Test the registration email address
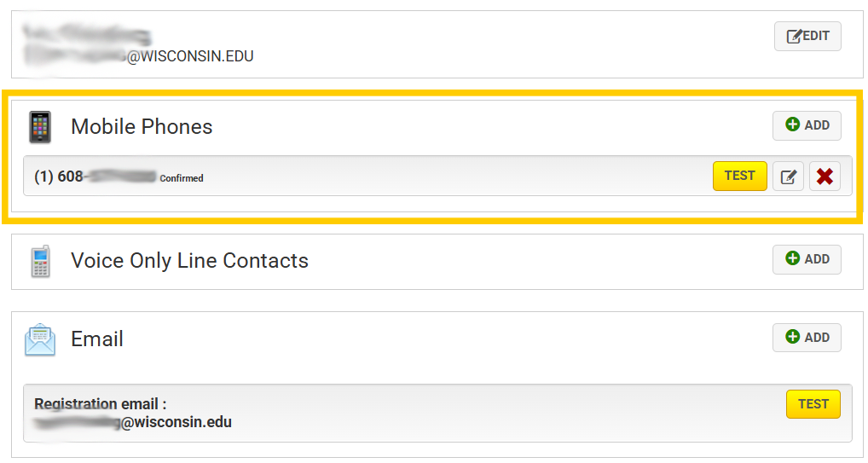Screen dimensions: 868x463 [813, 404]
